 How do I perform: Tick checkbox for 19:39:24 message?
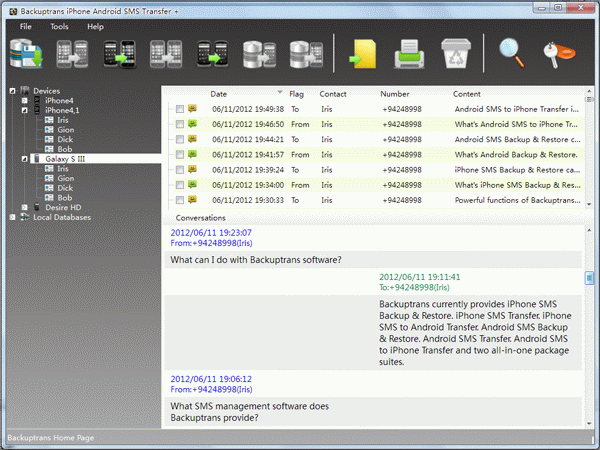coord(179,170)
